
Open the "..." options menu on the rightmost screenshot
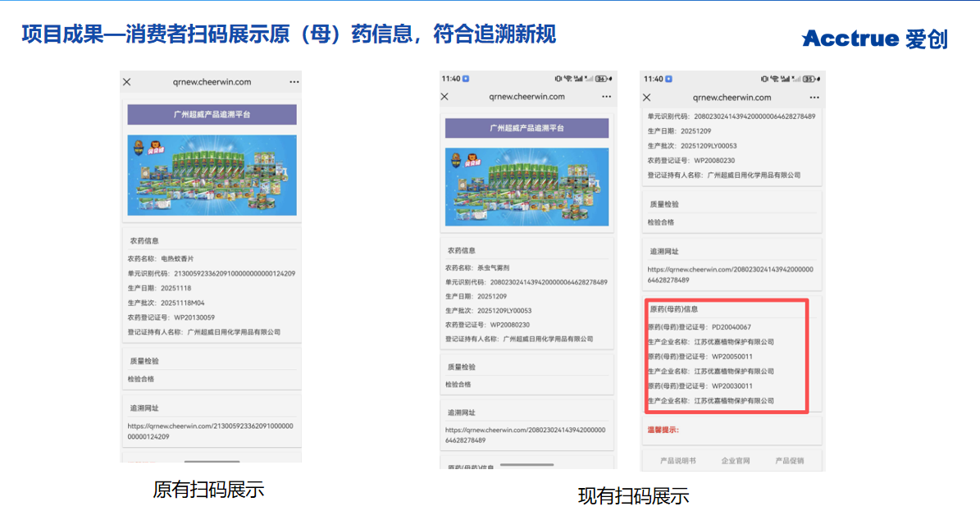pos(814,96)
